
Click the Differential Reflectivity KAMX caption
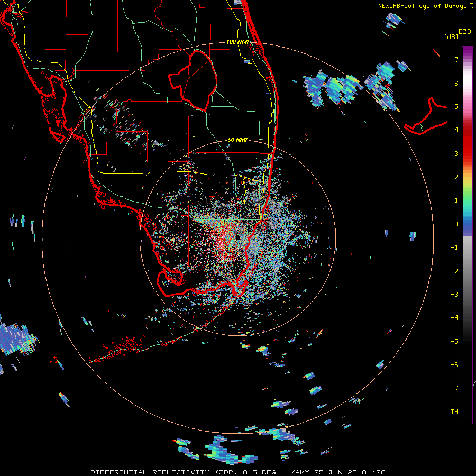point(238,472)
